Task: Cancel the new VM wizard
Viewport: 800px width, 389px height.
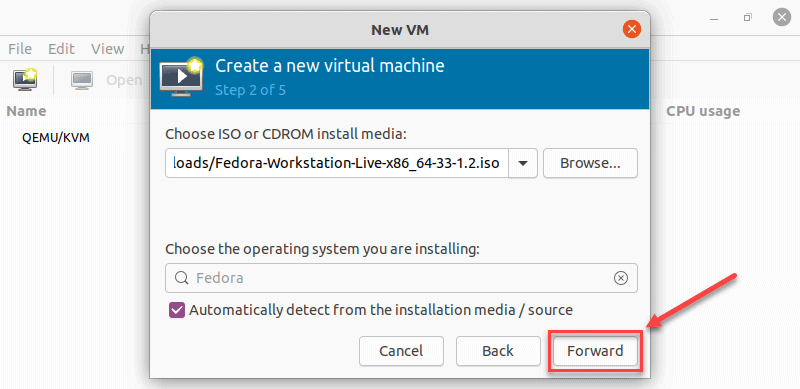Action: tap(401, 351)
